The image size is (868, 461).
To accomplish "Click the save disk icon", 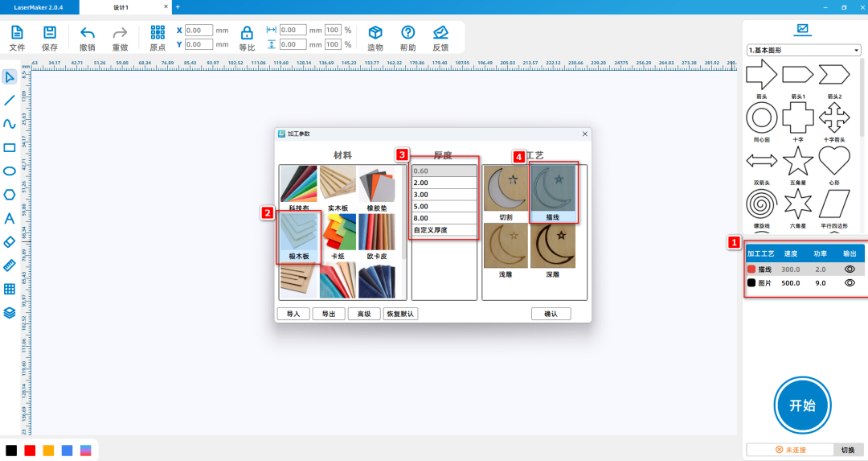I will point(50,33).
